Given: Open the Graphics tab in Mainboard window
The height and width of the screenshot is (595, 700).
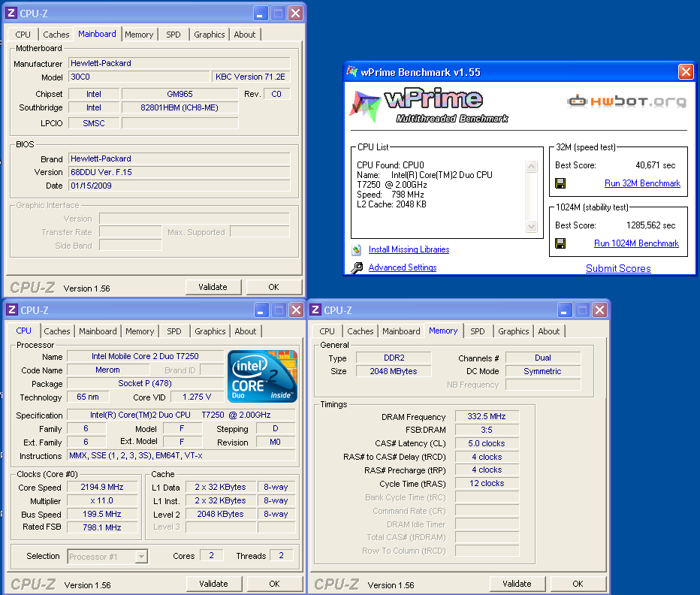Looking at the screenshot, I should pos(210,35).
